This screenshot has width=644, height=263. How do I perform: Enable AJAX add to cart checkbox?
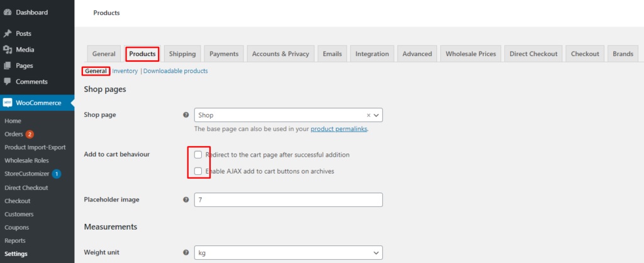(x=198, y=171)
